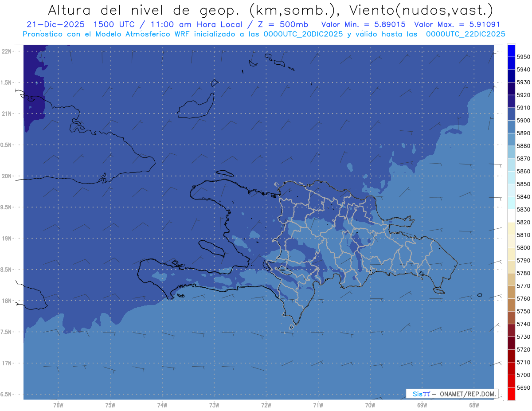The image size is (532, 411).
Task: Click the 22N latitude label
Action: coord(7,51)
